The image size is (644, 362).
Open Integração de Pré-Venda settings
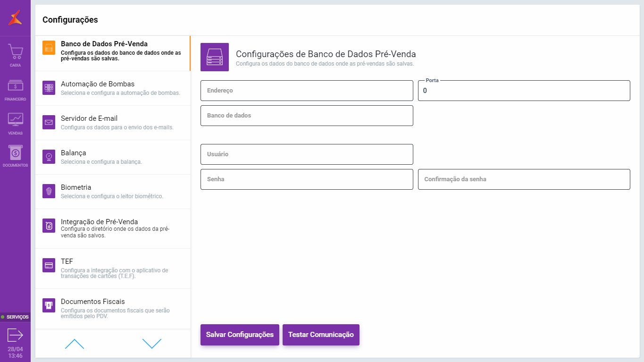[113, 228]
